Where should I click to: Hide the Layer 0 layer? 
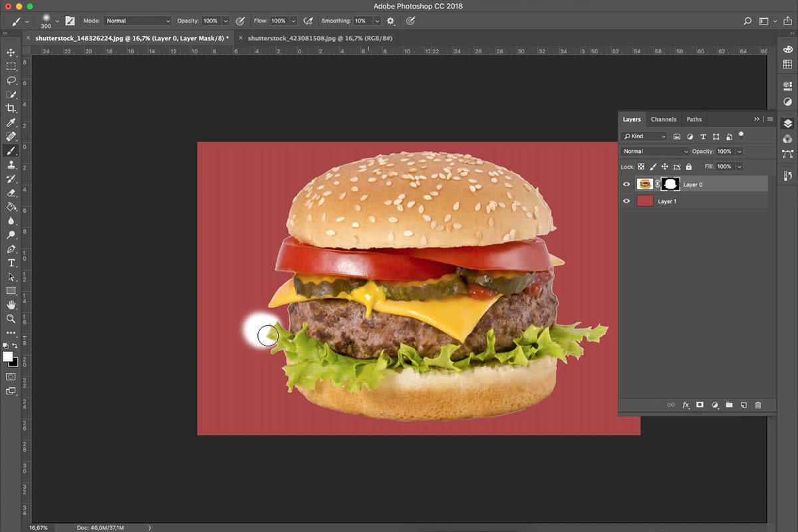coord(626,184)
